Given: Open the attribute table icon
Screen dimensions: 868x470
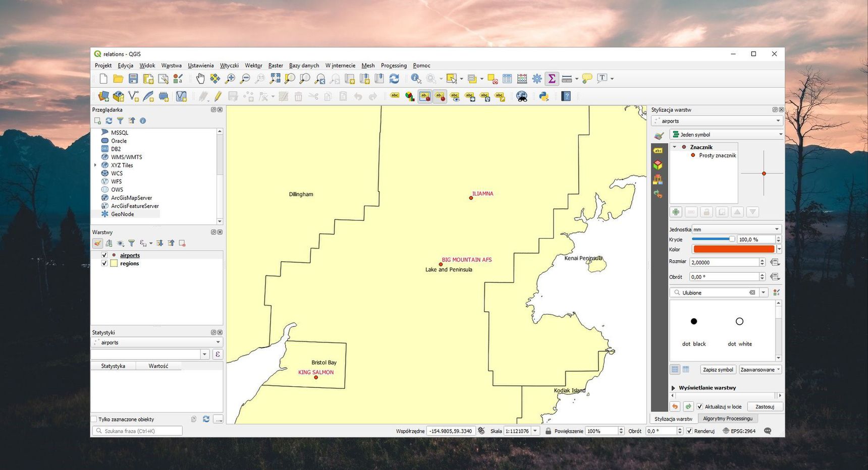Looking at the screenshot, I should [507, 79].
